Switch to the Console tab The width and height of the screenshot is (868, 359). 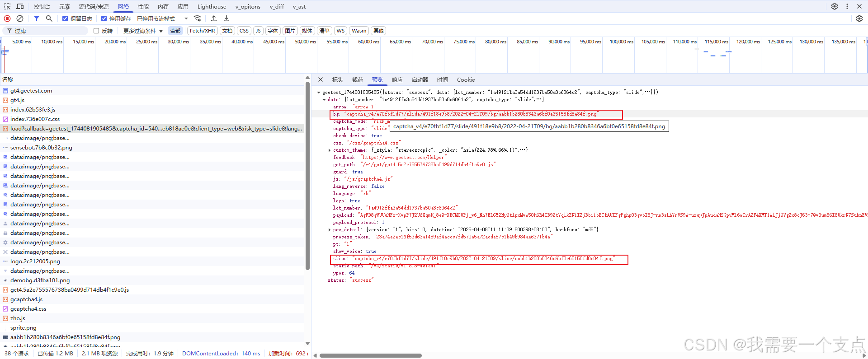point(42,6)
